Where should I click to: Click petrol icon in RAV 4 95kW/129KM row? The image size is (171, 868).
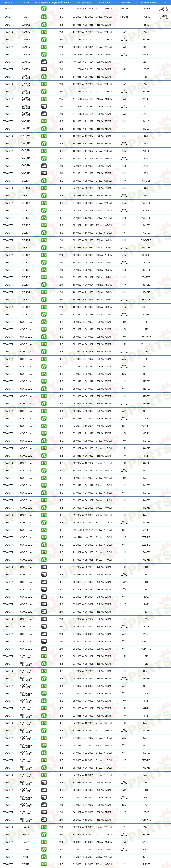(x=44, y=827)
